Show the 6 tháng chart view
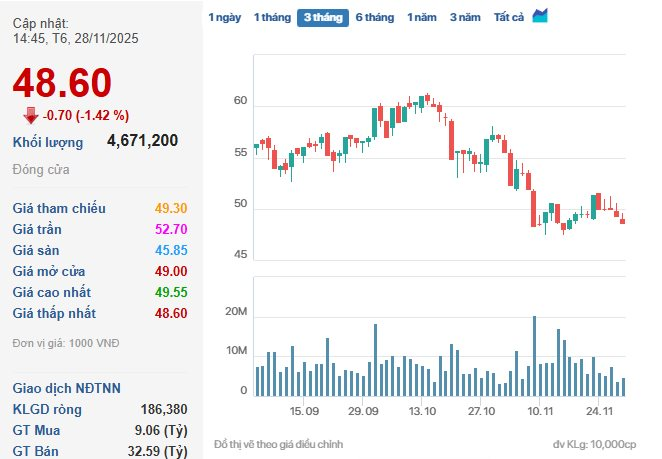Screen dimensions: 662x459 point(375,17)
